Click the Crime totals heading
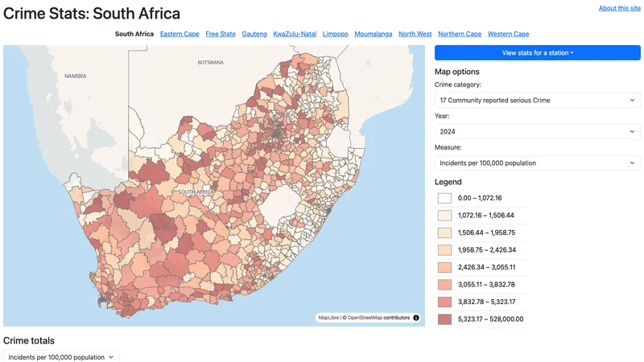This screenshot has height=362, width=644. 29,340
